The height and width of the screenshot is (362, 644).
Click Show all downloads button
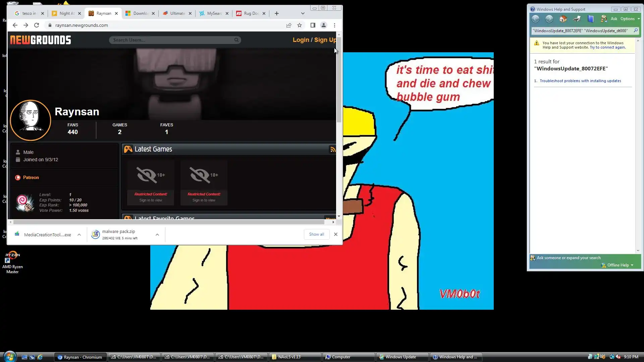(316, 234)
